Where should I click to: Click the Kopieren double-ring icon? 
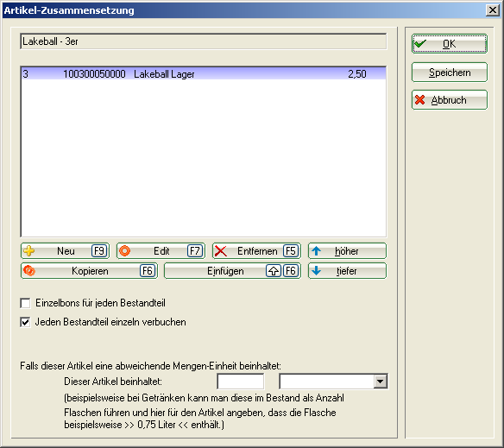(29, 271)
